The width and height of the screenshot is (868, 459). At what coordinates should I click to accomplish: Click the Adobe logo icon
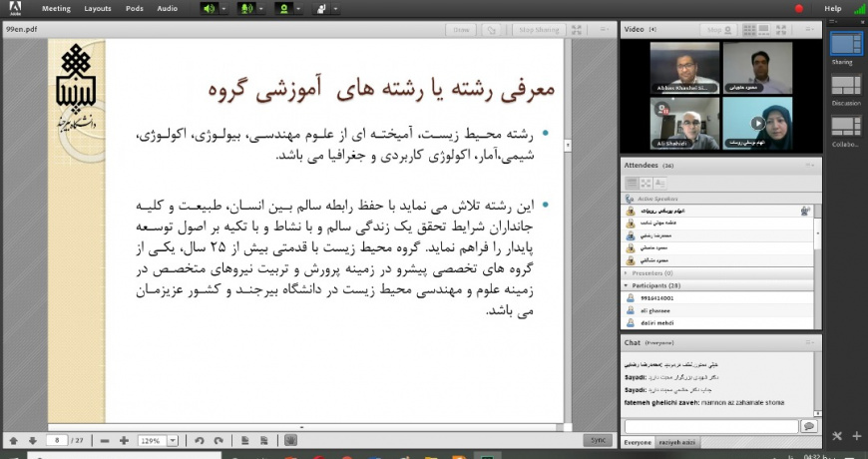(x=15, y=8)
